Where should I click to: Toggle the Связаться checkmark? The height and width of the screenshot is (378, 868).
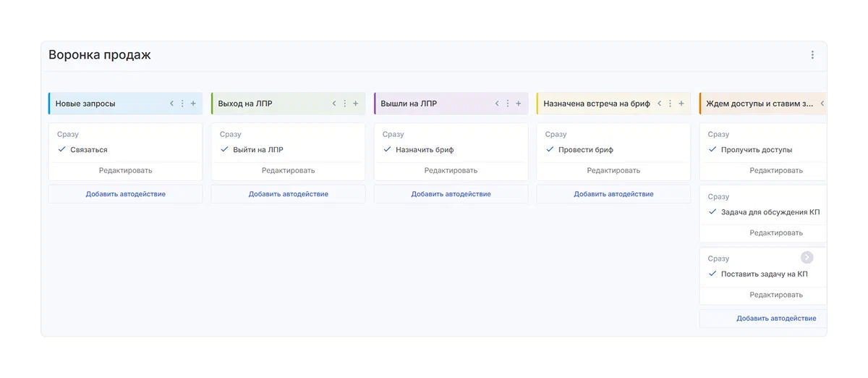tap(62, 150)
